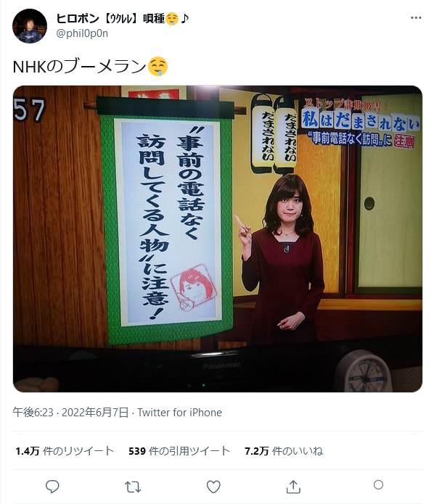Screen dimensions: 434x504
Task: Click the small circle icon at bottom right
Action: (378, 484)
